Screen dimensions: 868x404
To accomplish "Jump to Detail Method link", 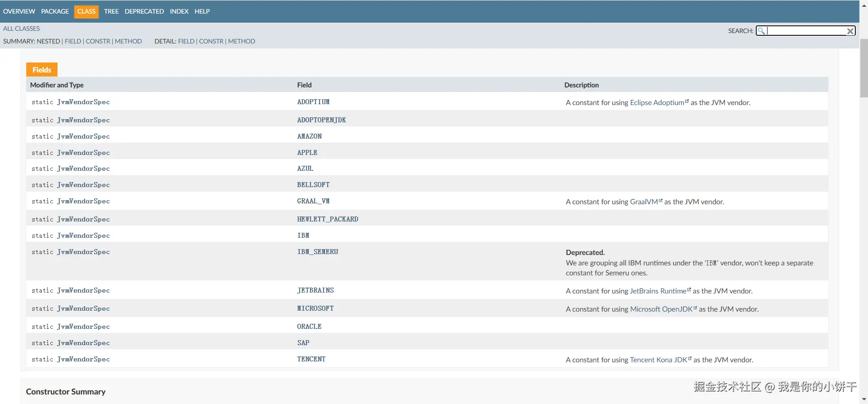I will (242, 41).
